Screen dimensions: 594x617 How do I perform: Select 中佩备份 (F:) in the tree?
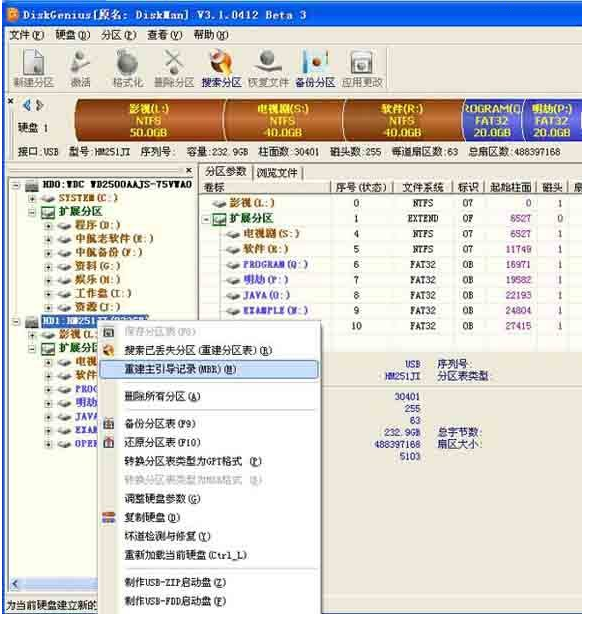coord(109,253)
